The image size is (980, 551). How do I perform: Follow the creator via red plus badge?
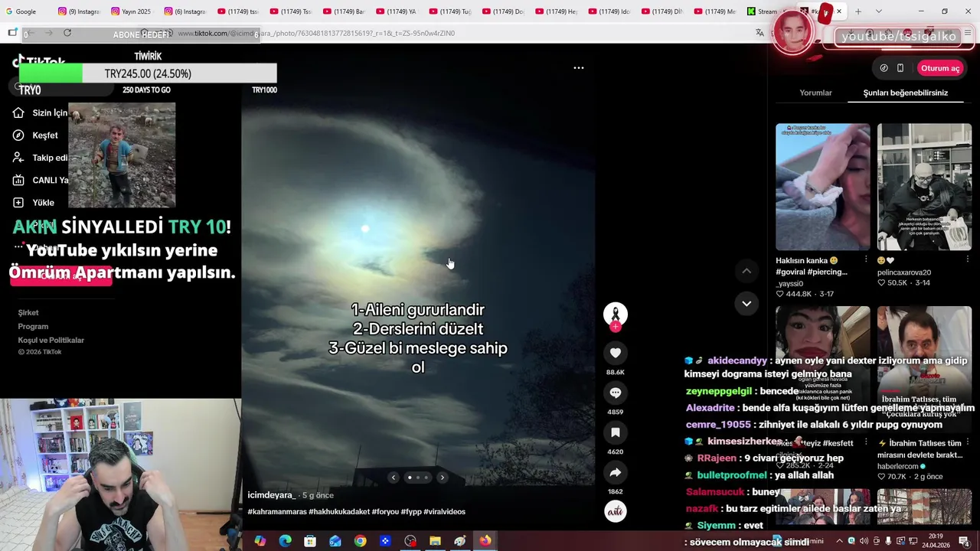click(615, 327)
